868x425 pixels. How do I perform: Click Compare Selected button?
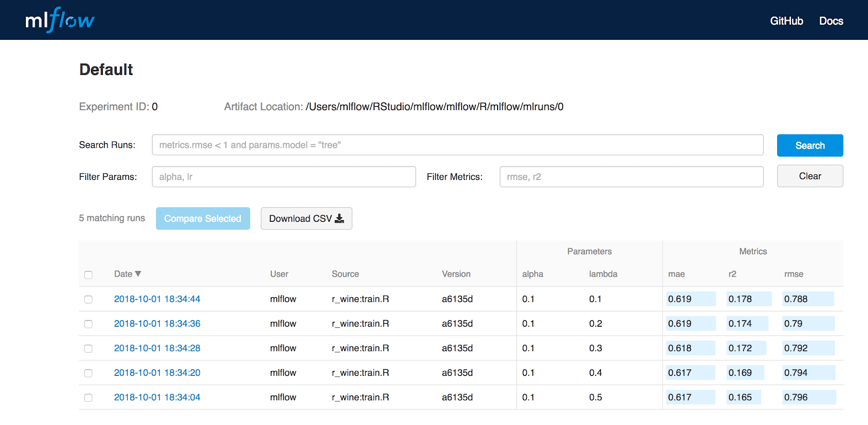[203, 219]
